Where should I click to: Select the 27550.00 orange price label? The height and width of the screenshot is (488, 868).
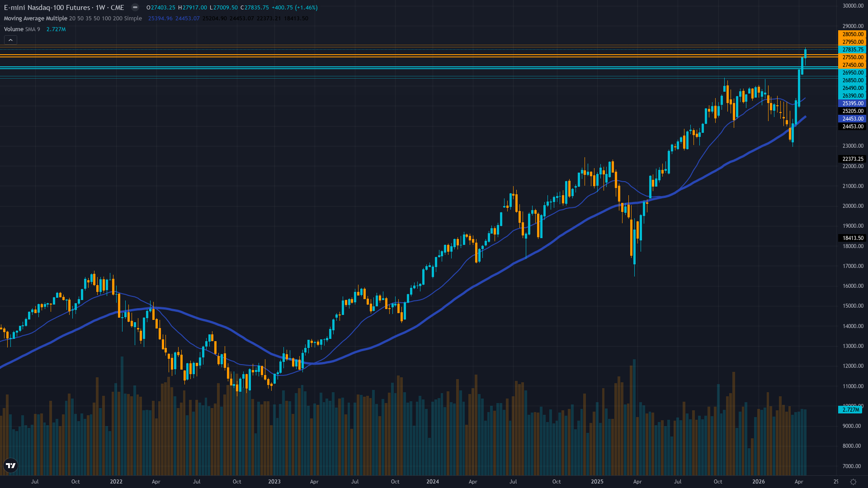coord(852,57)
